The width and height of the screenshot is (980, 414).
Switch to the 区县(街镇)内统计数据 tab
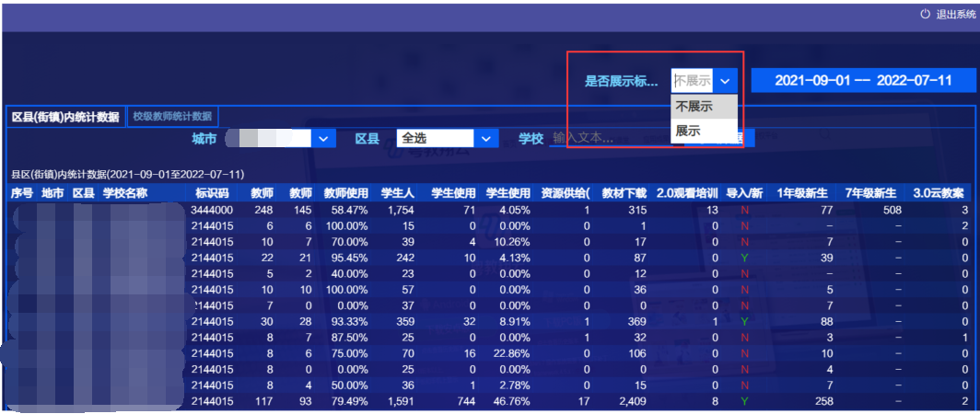pos(65,117)
